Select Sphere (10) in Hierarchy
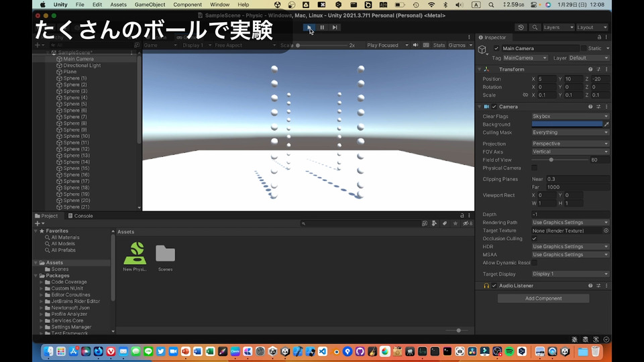Image resolution: width=644 pixels, height=362 pixels. click(x=76, y=136)
